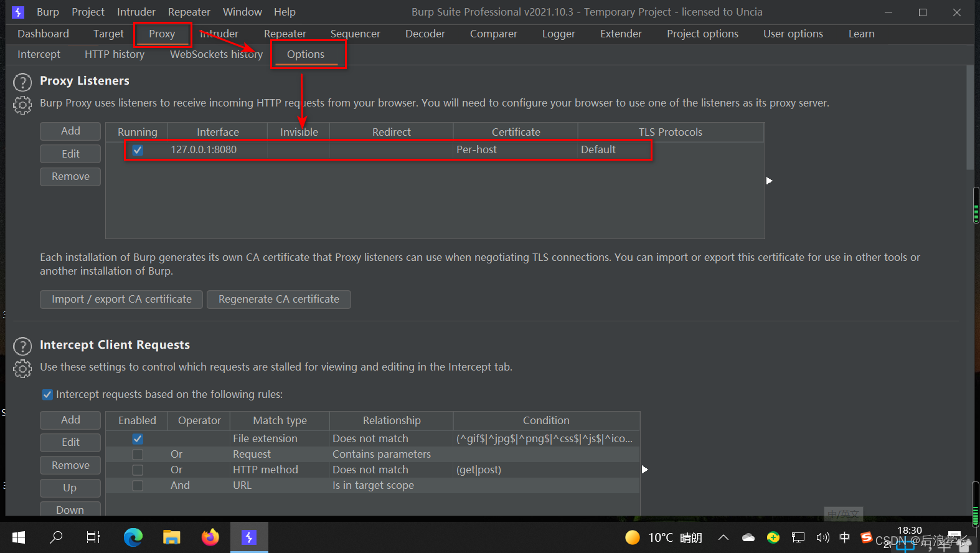Expand arrow beside Proxy Listeners table

[770, 181]
